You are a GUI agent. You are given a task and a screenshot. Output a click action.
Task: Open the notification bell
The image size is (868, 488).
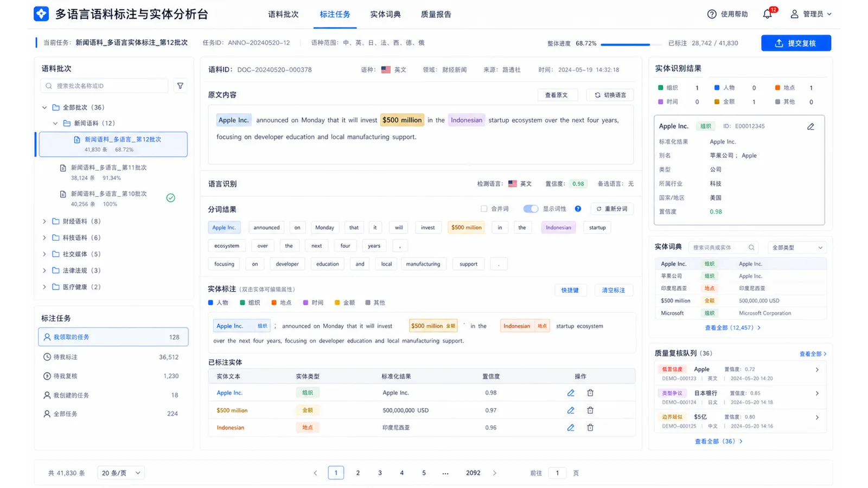pos(767,14)
